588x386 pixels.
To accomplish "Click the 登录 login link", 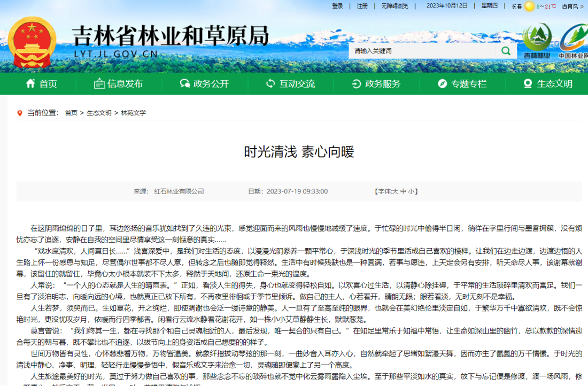I will 337,6.
